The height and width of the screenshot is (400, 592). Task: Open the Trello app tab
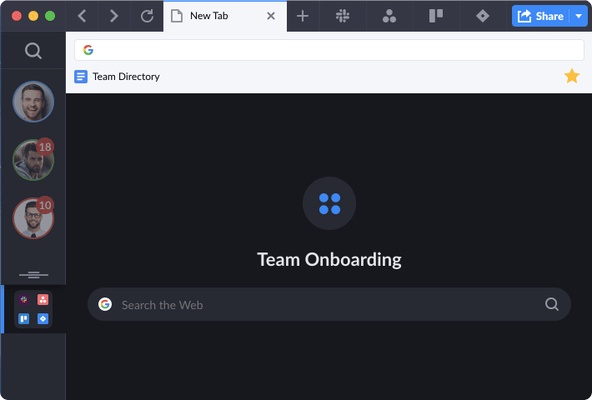436,16
